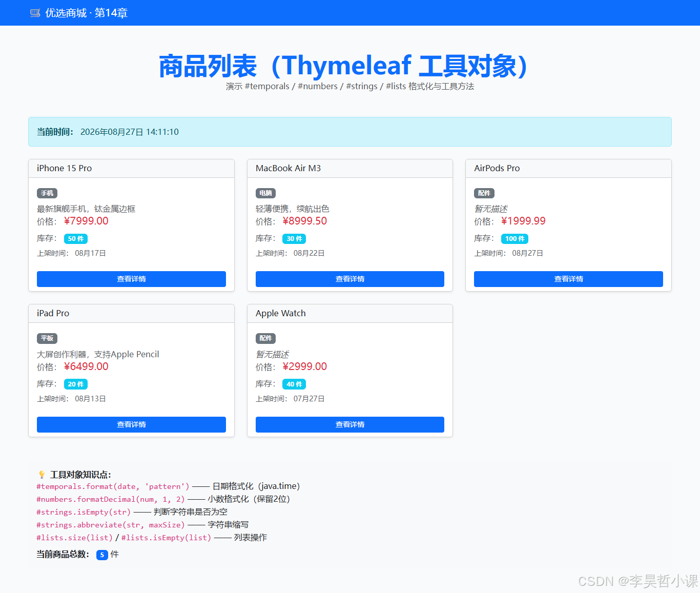
Task: View details for AirPods Pro
Action: point(568,279)
